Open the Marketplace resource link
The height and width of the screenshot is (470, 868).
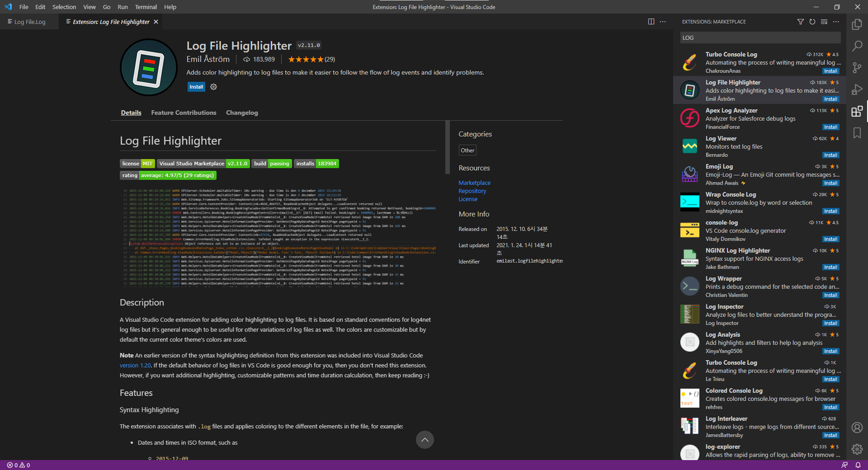click(x=474, y=183)
